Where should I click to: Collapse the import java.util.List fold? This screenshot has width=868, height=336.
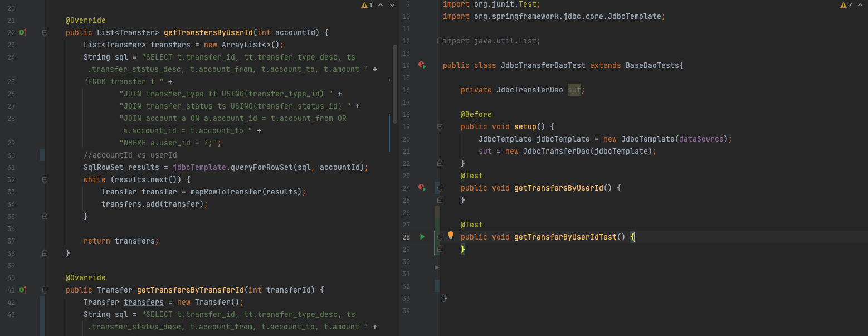(440, 41)
